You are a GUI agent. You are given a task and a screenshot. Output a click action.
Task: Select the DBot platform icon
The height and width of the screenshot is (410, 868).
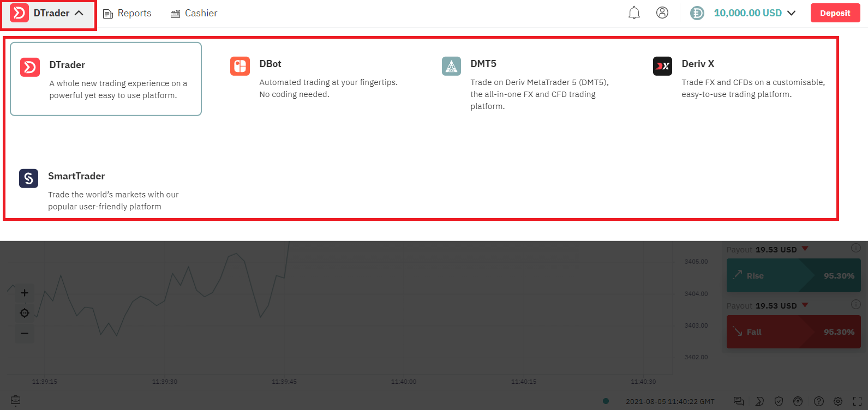point(240,66)
